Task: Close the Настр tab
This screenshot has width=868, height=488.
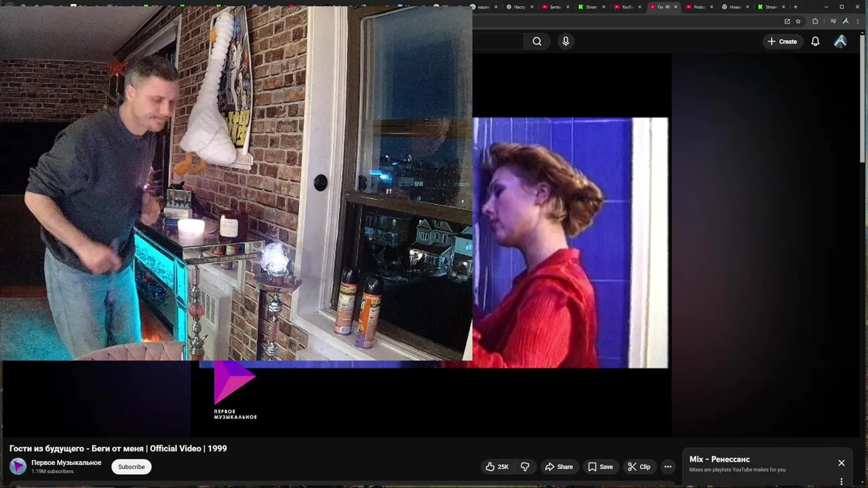Action: pyautogui.click(x=532, y=7)
